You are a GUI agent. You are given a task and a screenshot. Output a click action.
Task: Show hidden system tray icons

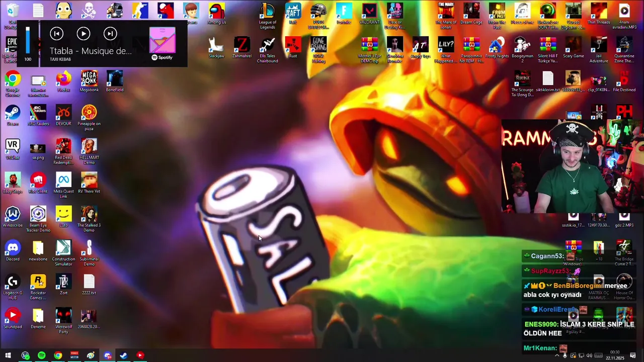click(557, 355)
